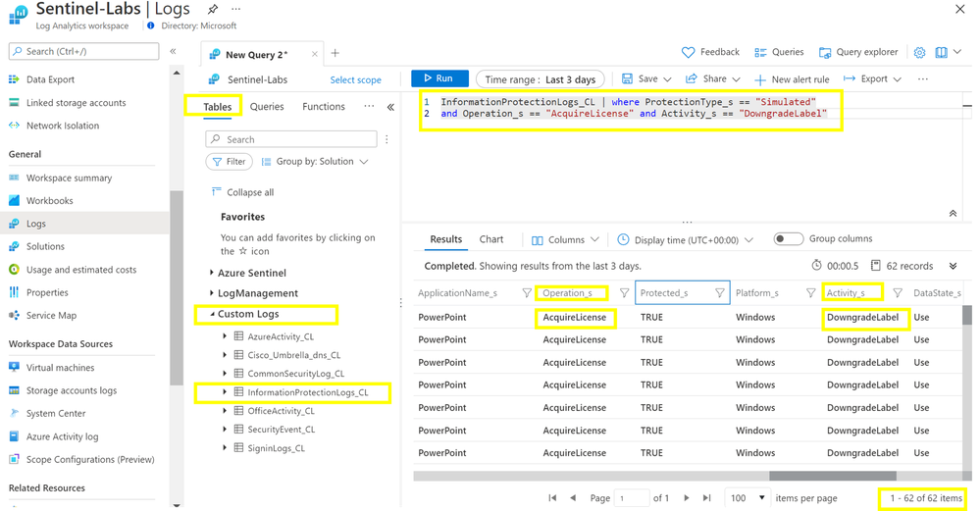Pin the Sentinel-Labs Logs blade
The width and height of the screenshot is (980, 511).
[213, 9]
